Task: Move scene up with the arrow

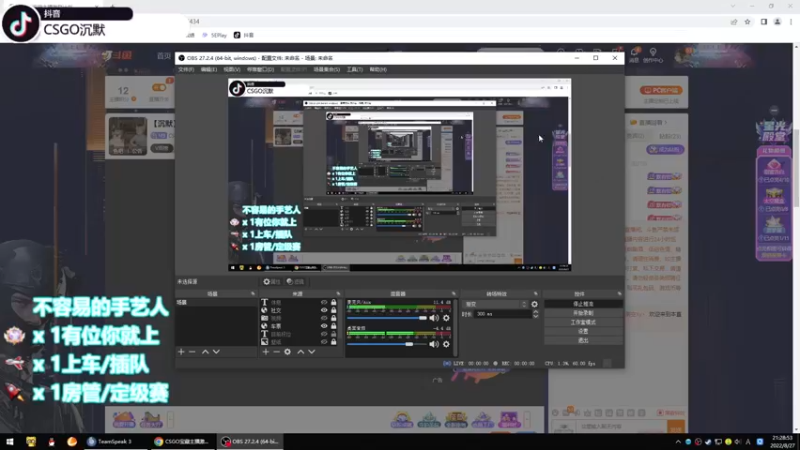Action: [205, 352]
